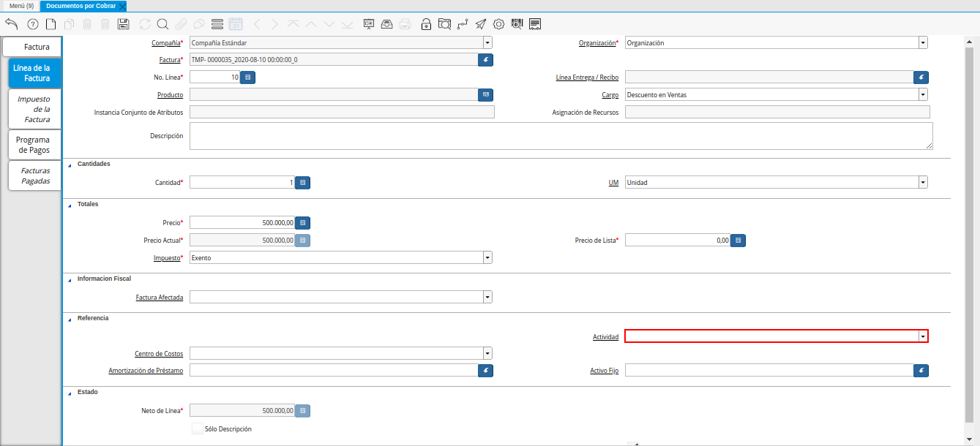Screen dimensions: 980x446
Task: Click the Factura Afectada label link
Action: (x=160, y=298)
